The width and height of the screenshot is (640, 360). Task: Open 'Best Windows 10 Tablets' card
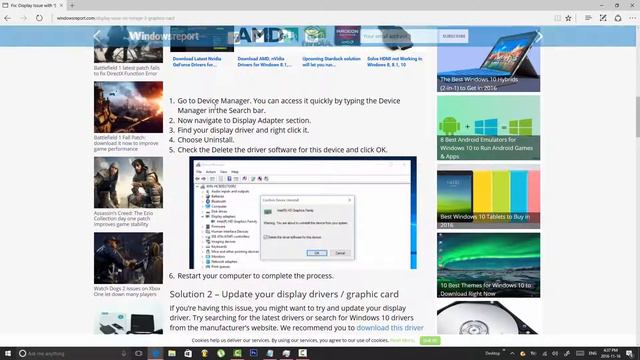(488, 196)
